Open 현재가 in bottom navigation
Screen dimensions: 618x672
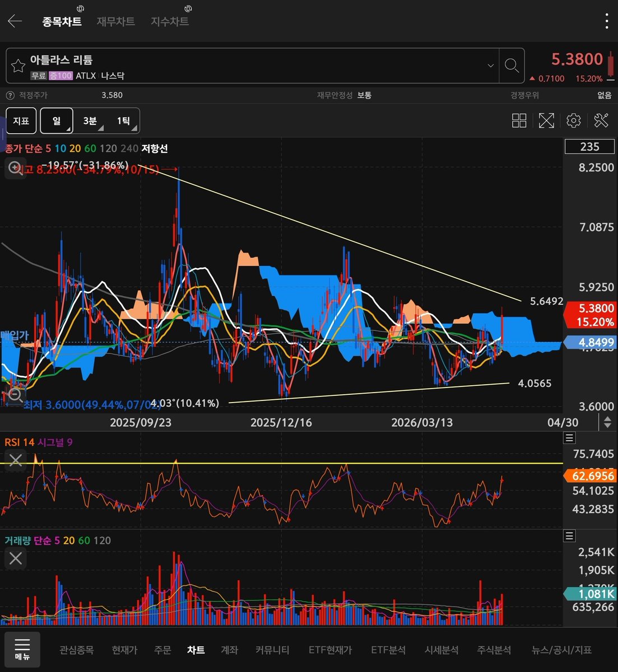point(124,650)
